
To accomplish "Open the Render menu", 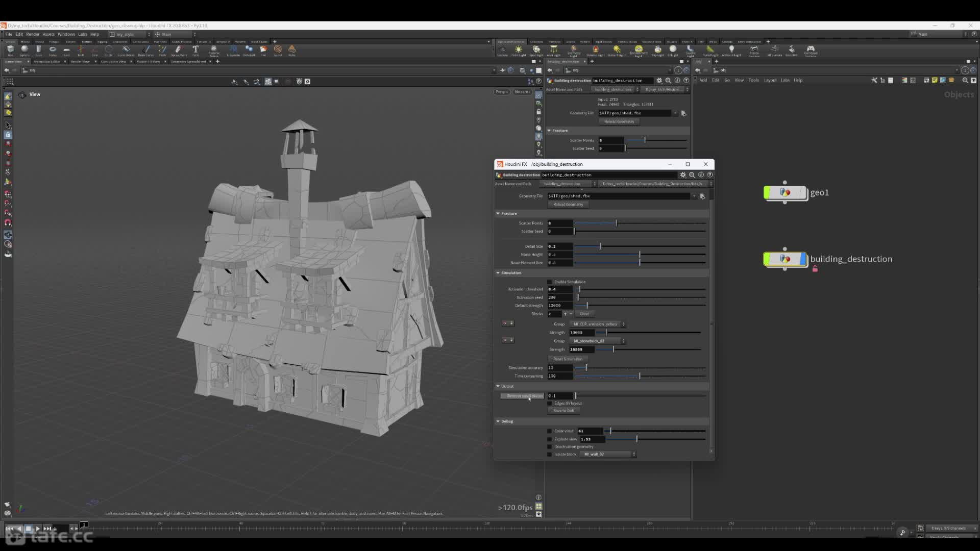I will point(33,34).
